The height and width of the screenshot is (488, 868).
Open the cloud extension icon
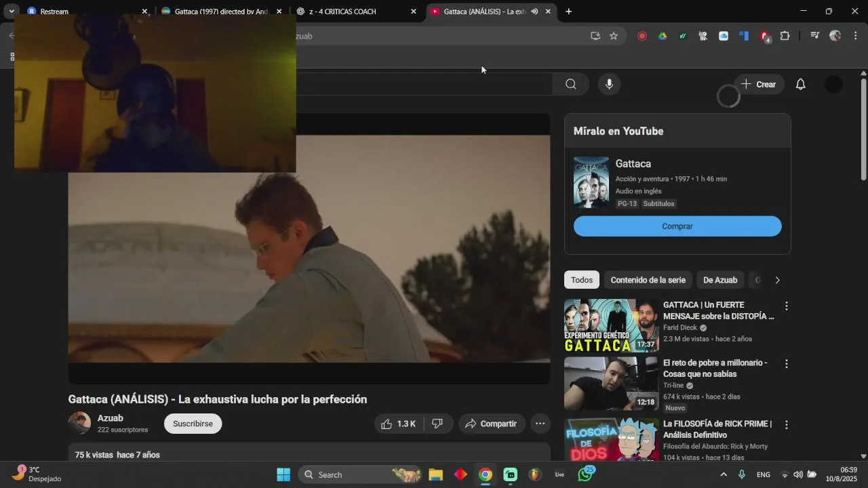click(x=724, y=36)
